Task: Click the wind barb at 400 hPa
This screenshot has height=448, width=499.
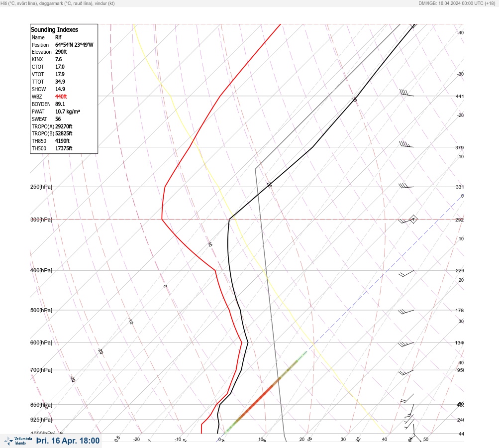Action: click(406, 273)
